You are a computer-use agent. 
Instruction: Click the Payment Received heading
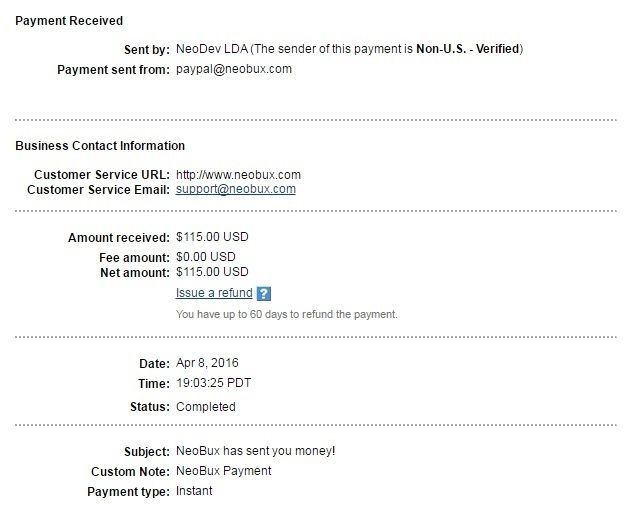point(69,21)
